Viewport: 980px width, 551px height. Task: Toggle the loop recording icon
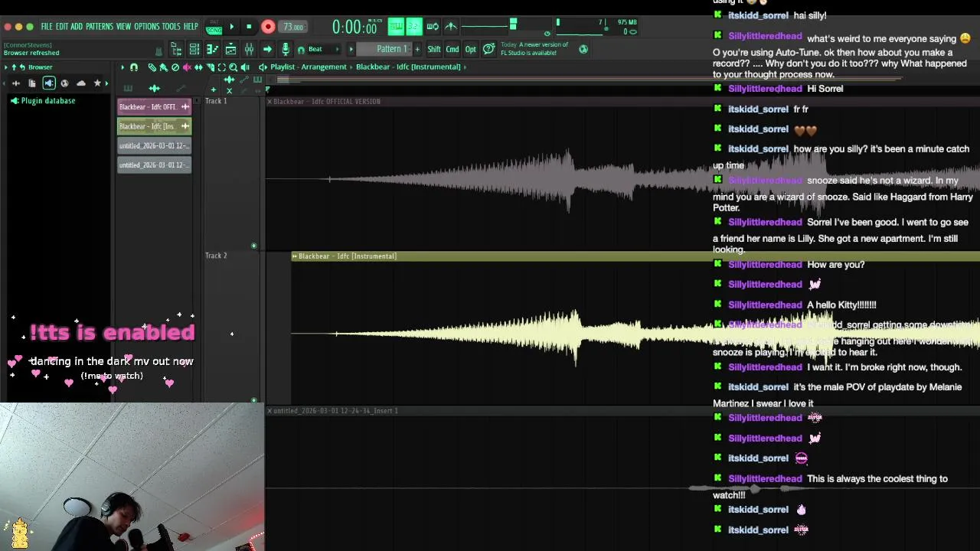pos(433,27)
